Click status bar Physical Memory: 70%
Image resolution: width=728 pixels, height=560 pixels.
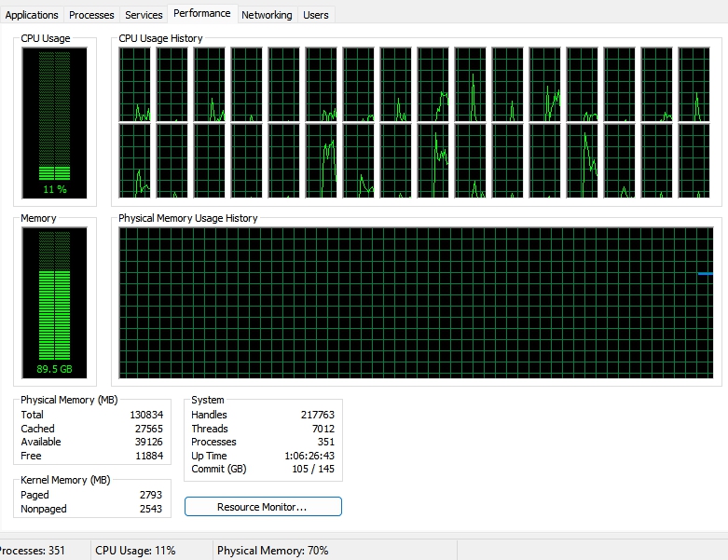[272, 551]
